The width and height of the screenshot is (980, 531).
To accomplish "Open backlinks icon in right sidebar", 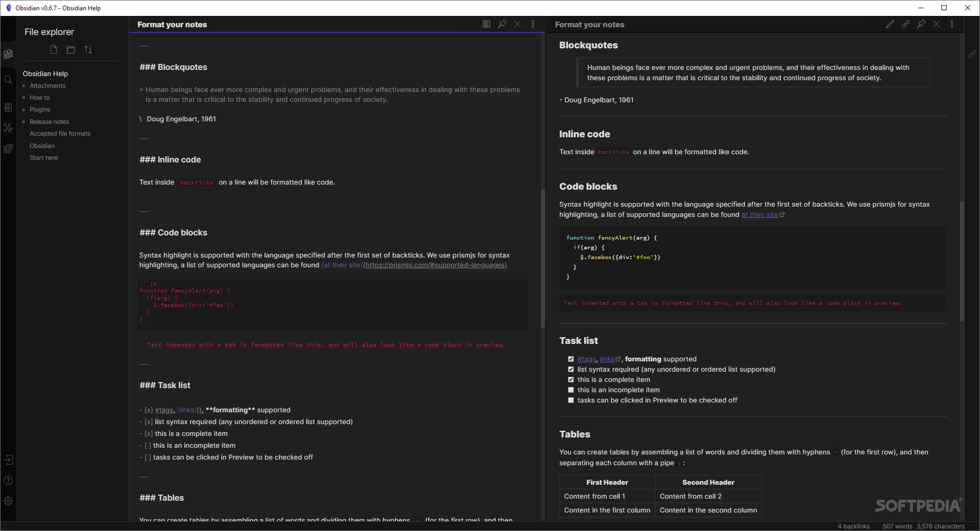I will pos(972,54).
